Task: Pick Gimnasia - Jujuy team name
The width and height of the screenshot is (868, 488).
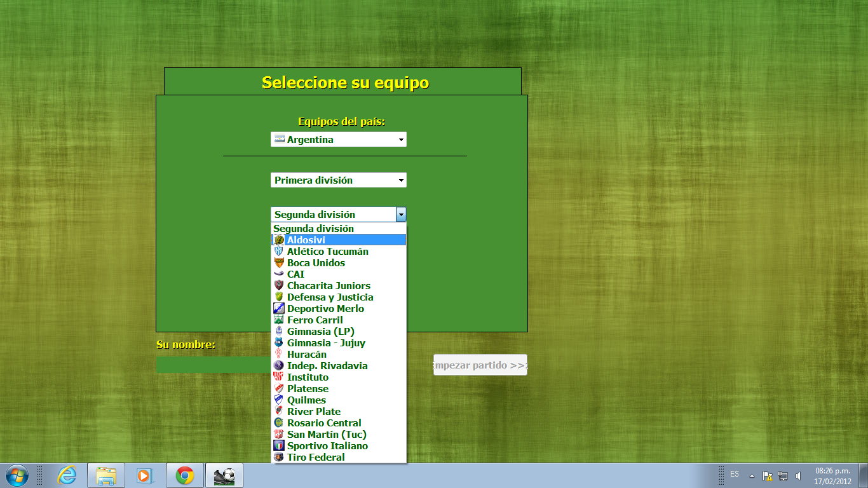Action: [x=327, y=343]
